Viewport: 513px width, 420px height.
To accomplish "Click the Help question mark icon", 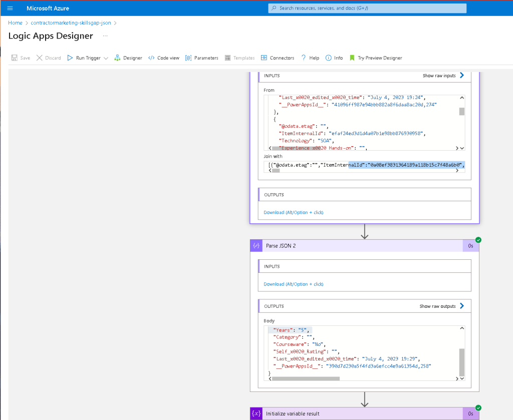I will click(x=304, y=58).
